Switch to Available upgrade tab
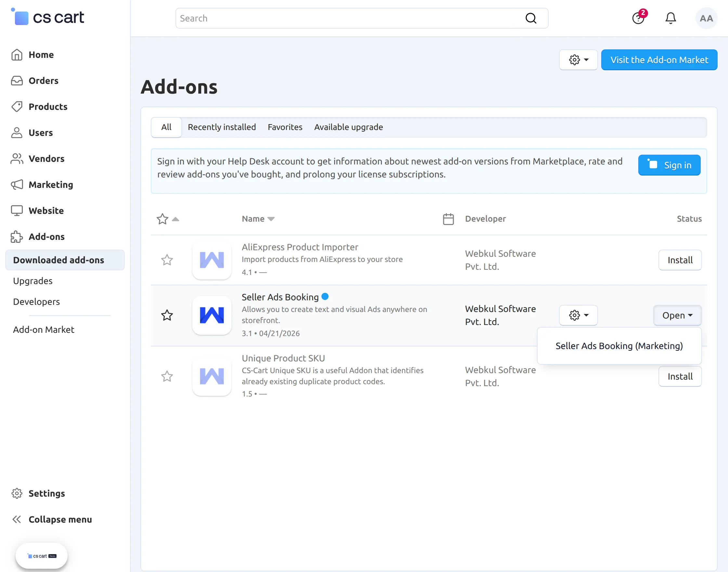Screen dimensions: 728x572 point(349,127)
